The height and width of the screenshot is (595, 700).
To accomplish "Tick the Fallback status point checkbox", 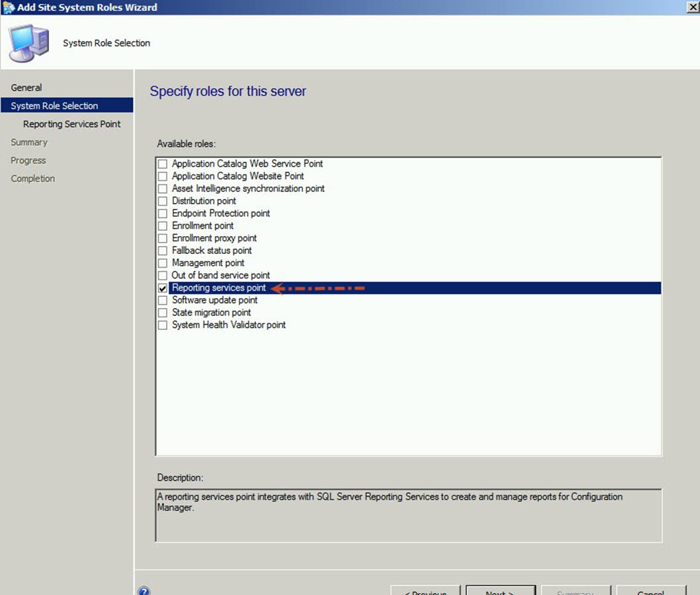I will coord(163,251).
